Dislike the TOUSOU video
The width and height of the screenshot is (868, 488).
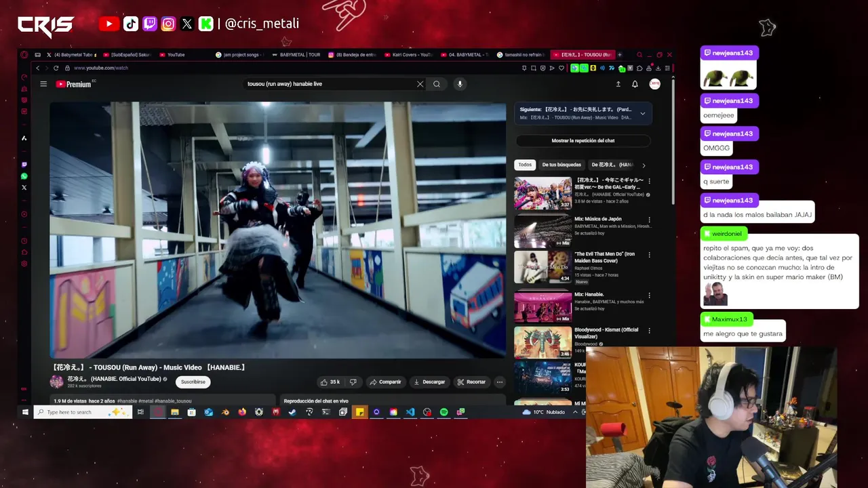coord(353,382)
